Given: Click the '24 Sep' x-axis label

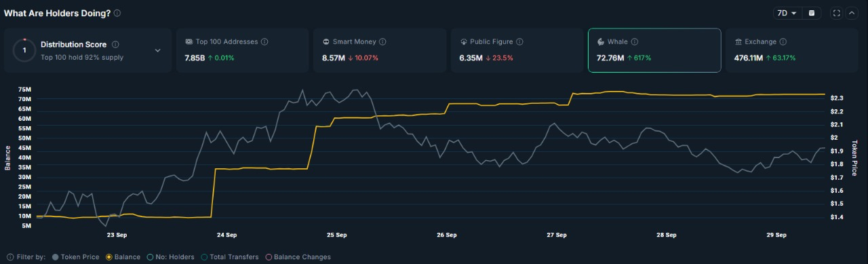Looking at the screenshot, I should click(226, 235).
